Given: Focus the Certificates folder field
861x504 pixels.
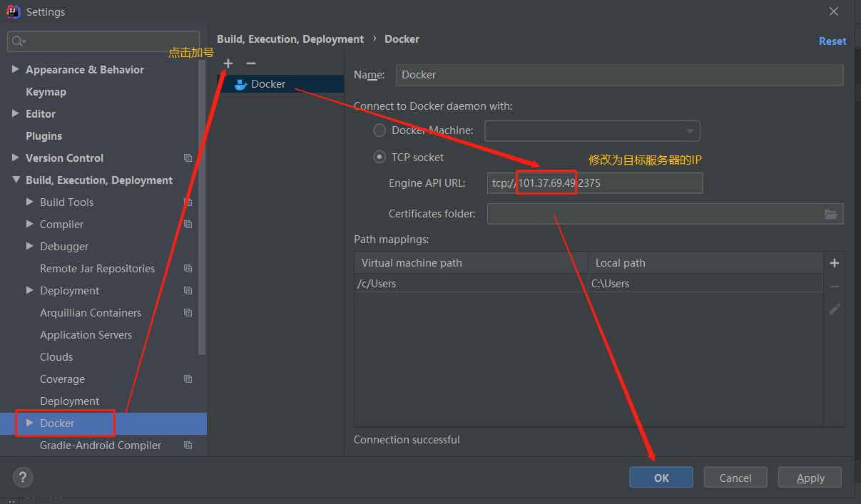Looking at the screenshot, I should pyautogui.click(x=665, y=214).
